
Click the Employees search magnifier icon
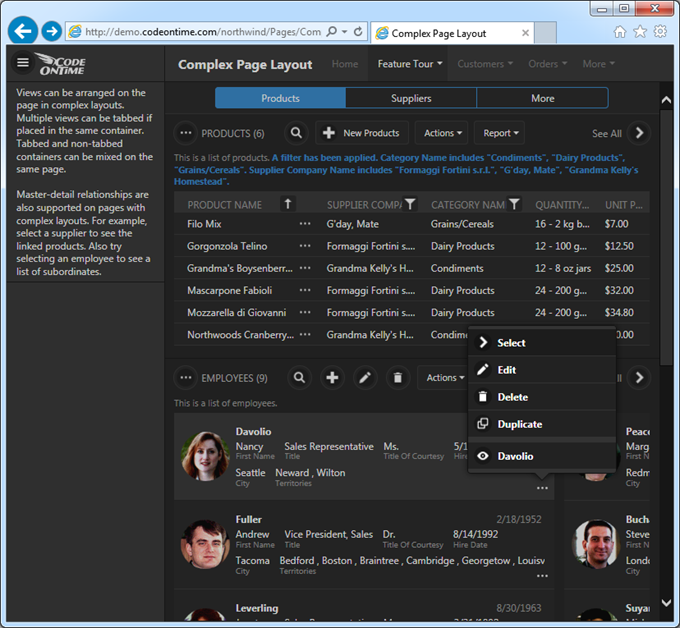pos(298,377)
